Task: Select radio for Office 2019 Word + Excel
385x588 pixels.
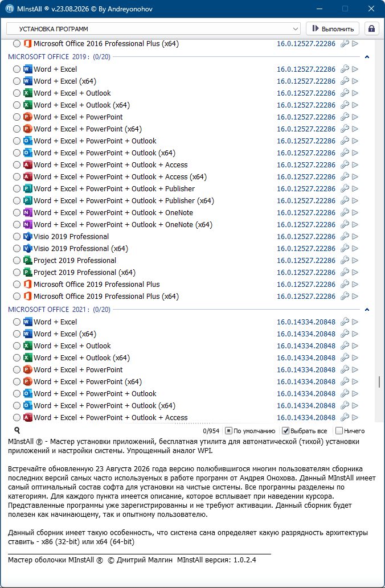Action: (x=17, y=69)
